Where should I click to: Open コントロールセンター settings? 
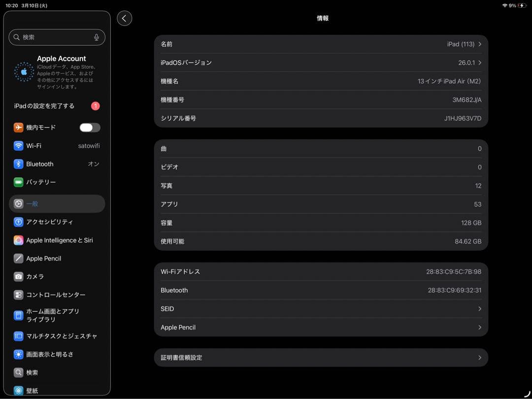tap(57, 295)
